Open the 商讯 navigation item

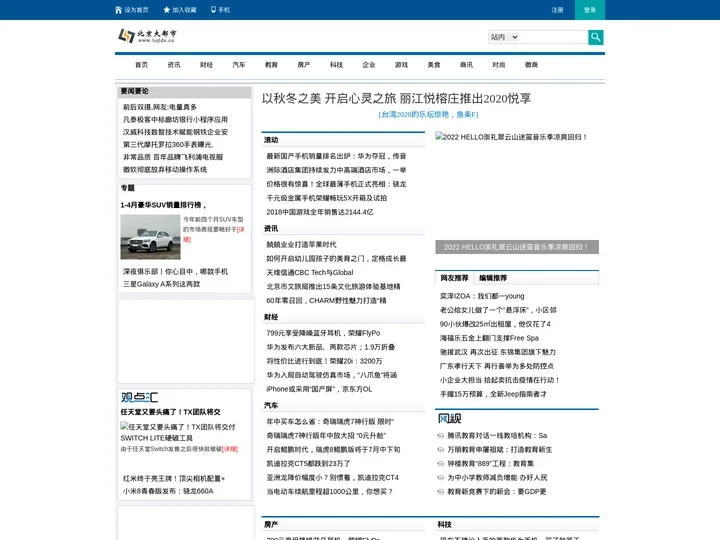tap(467, 65)
